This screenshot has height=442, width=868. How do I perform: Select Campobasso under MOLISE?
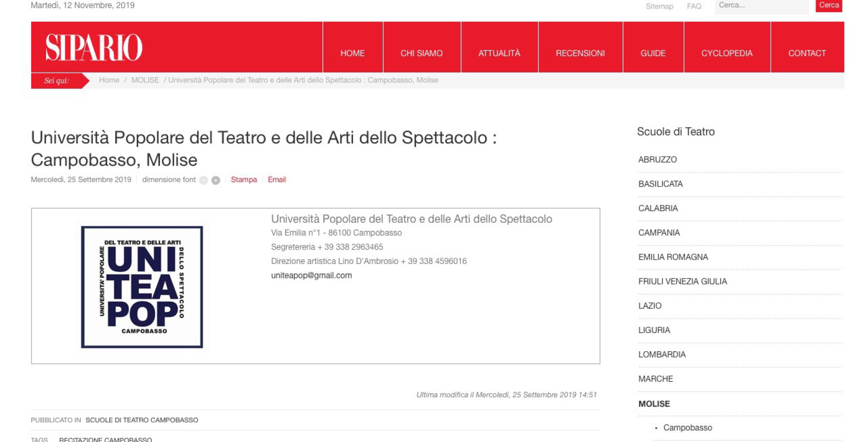click(687, 428)
